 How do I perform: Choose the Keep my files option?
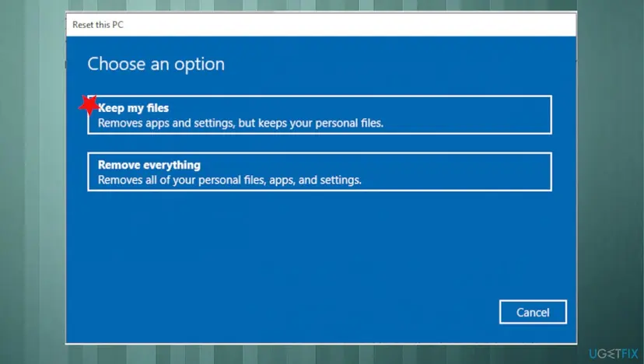319,115
